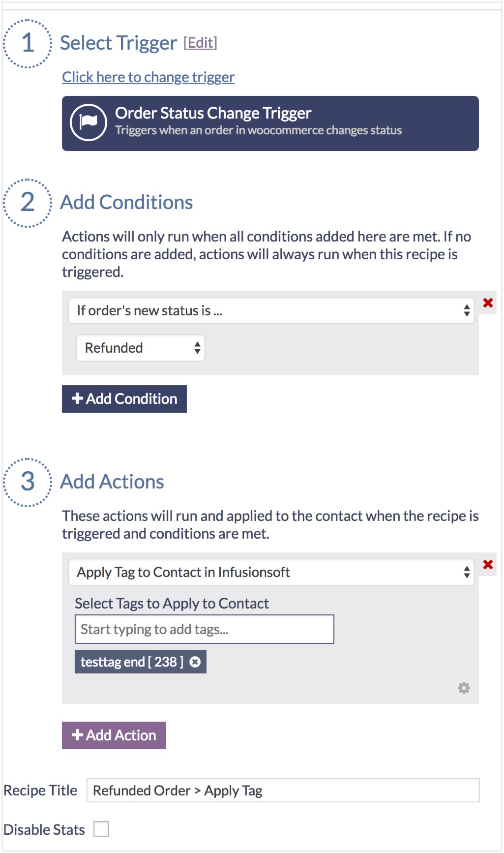504x853 pixels.
Task: Expand the Refunded status dropdown
Action: 140,348
